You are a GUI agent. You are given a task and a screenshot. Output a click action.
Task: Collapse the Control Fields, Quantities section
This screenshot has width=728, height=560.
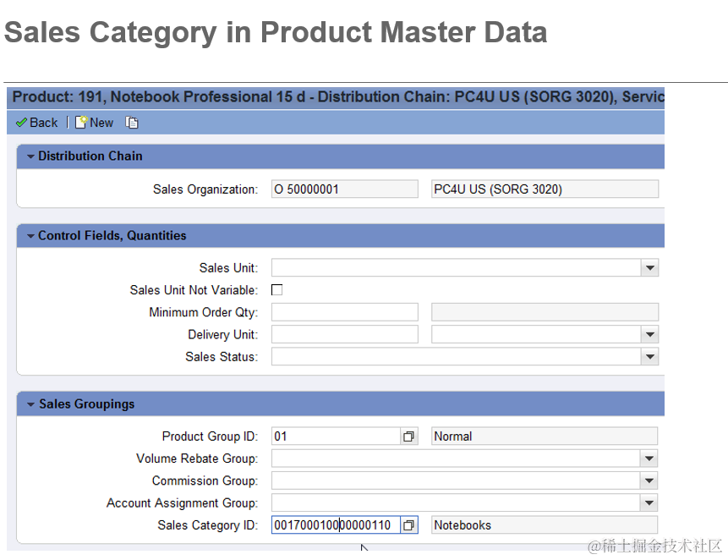[30, 236]
